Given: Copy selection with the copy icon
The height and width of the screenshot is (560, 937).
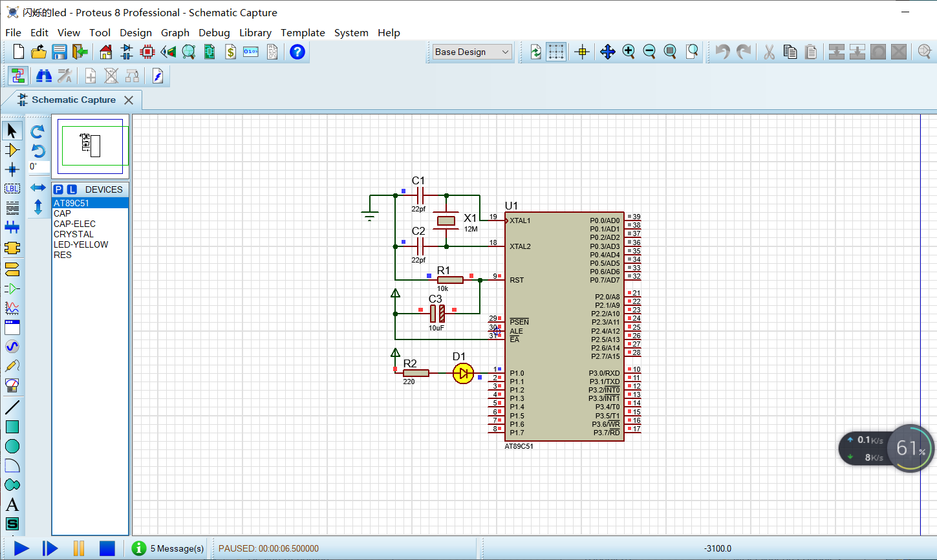Looking at the screenshot, I should point(790,52).
